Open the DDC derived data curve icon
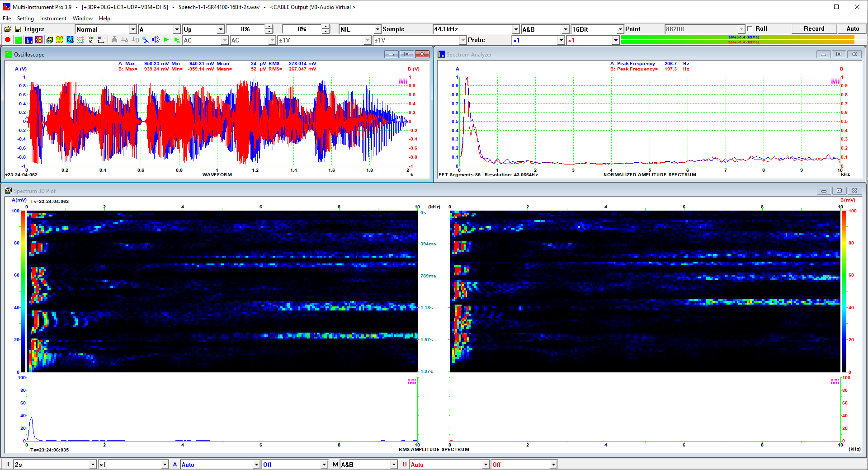The height and width of the screenshot is (470, 868). pyautogui.click(x=101, y=40)
